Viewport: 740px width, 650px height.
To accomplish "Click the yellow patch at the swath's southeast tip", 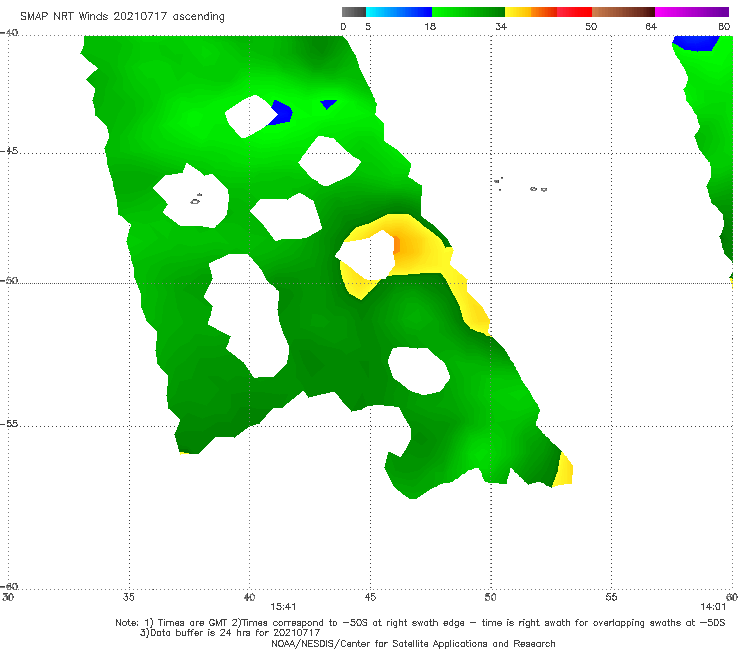I will coord(563,470).
